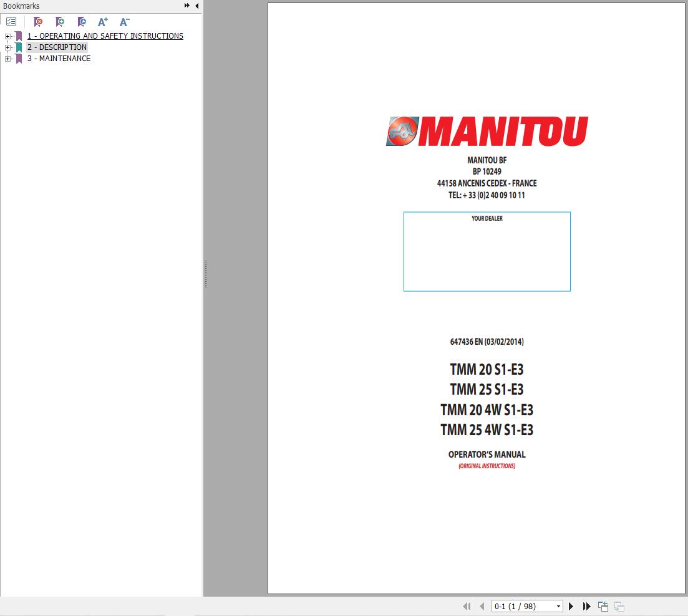Image resolution: width=688 pixels, height=616 pixels.
Task: Click the next view navigation icon
Action: click(619, 607)
